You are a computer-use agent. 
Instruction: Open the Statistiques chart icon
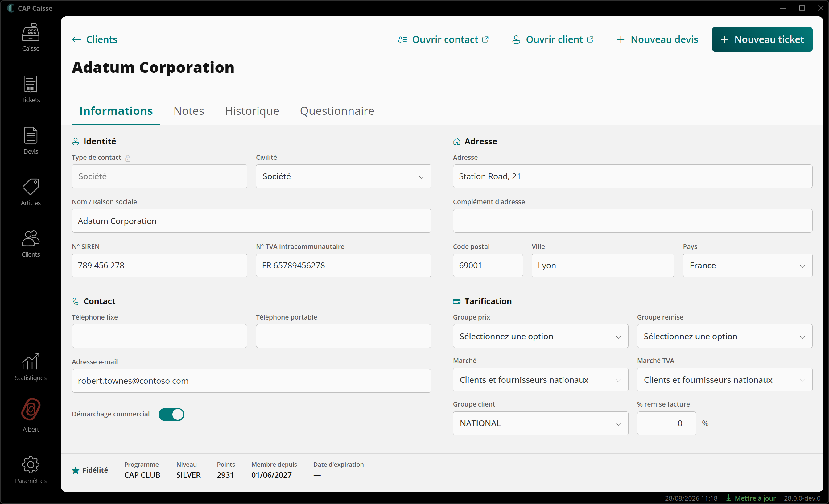tap(31, 361)
